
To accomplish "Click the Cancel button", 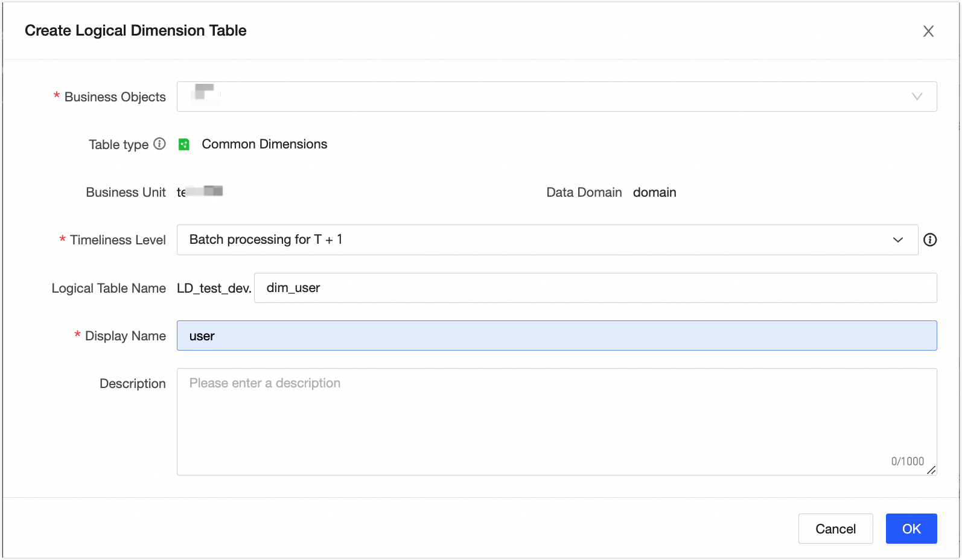I will click(x=835, y=529).
